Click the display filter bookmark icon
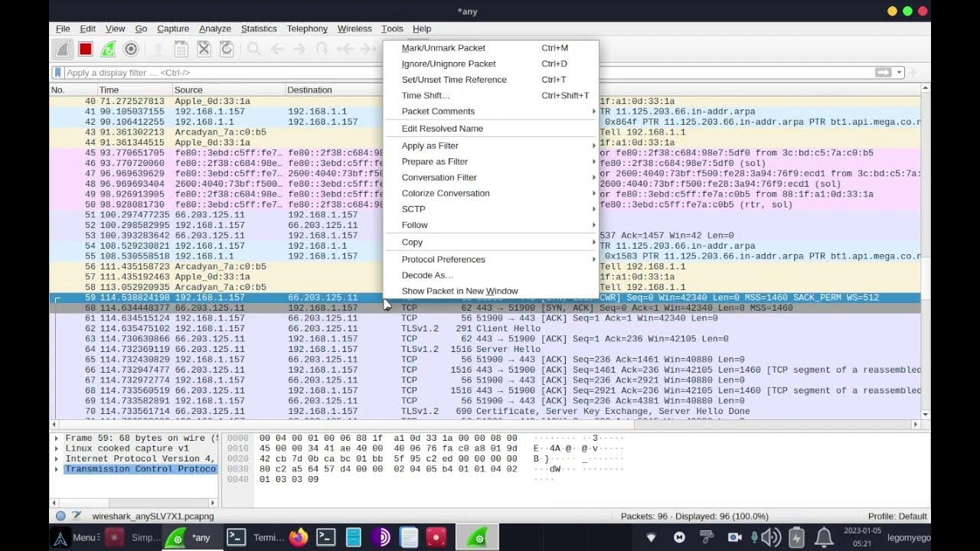This screenshot has width=980, height=551. [x=58, y=73]
